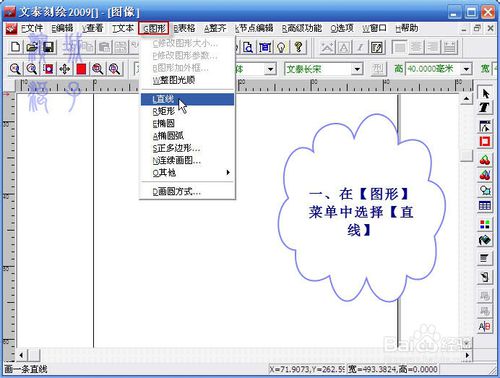Select the bold T text tool
The height and width of the screenshot is (378, 500).
485,108
